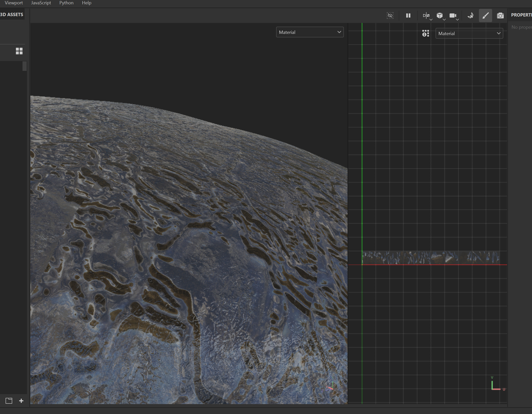This screenshot has width=532, height=414.
Task: Click UV tile info icon in 2D view
Action: click(425, 33)
